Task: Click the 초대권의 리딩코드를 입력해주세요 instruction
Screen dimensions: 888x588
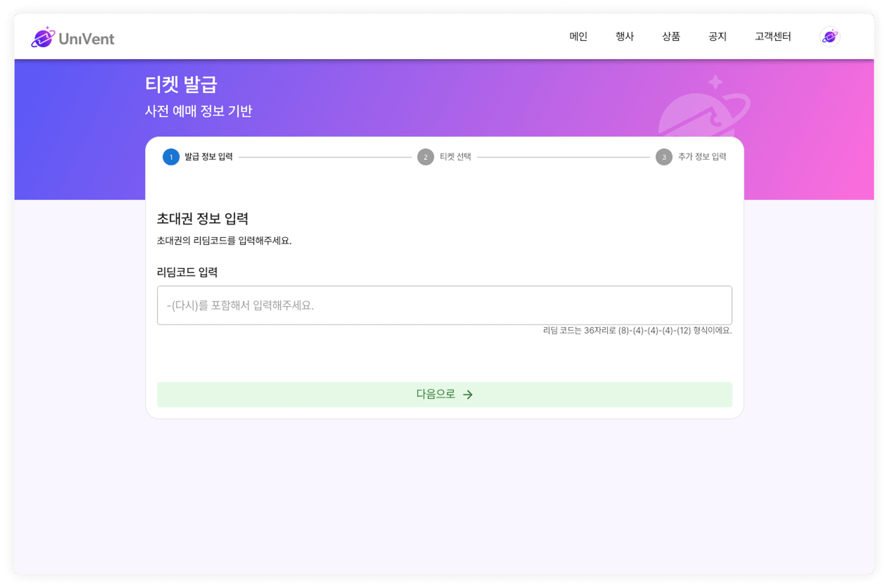Action: coord(224,241)
